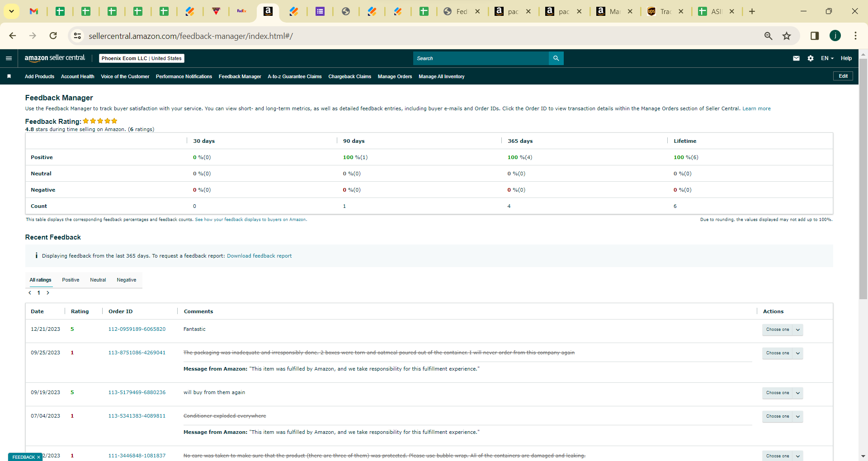
Task: Follow the Learn more link
Action: coord(756,108)
